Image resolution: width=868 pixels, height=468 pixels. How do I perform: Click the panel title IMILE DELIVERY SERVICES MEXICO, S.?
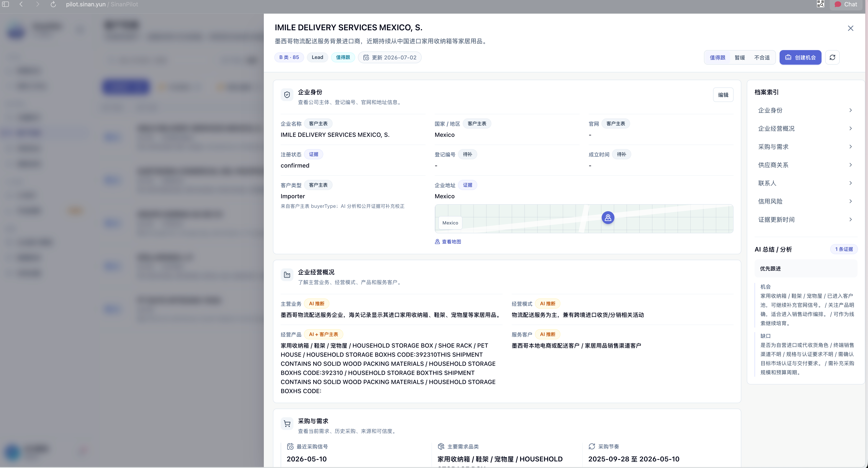pyautogui.click(x=348, y=28)
